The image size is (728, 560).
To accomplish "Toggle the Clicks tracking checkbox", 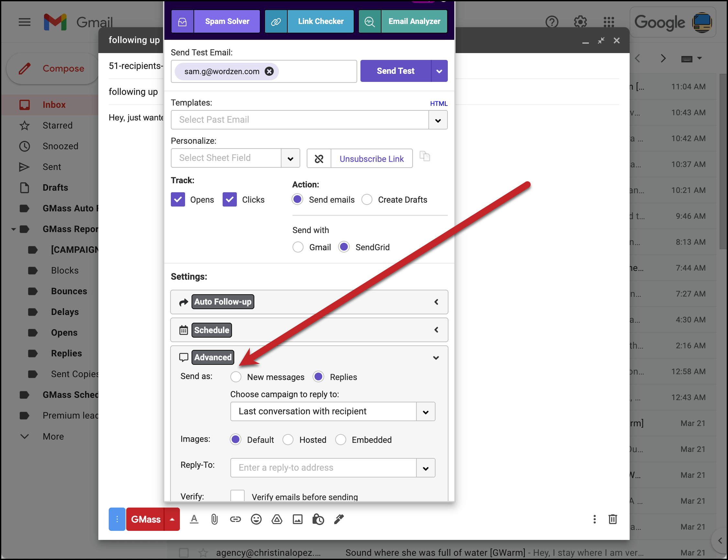I will [230, 199].
